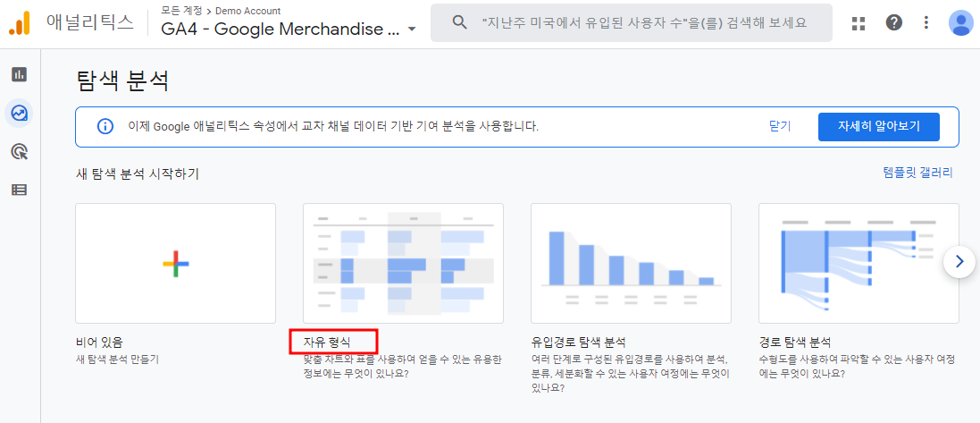980x423 pixels.
Task: Open the user account avatar
Action: pyautogui.click(x=960, y=23)
